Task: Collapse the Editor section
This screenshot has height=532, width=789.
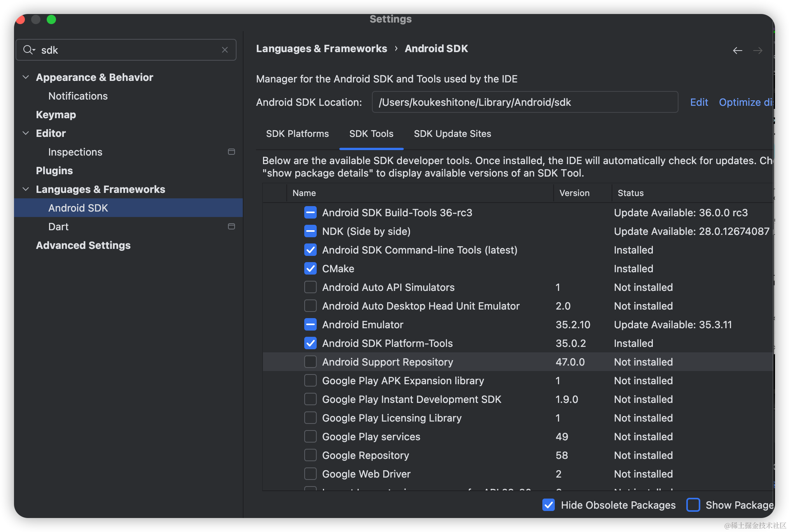Action: (x=26, y=133)
